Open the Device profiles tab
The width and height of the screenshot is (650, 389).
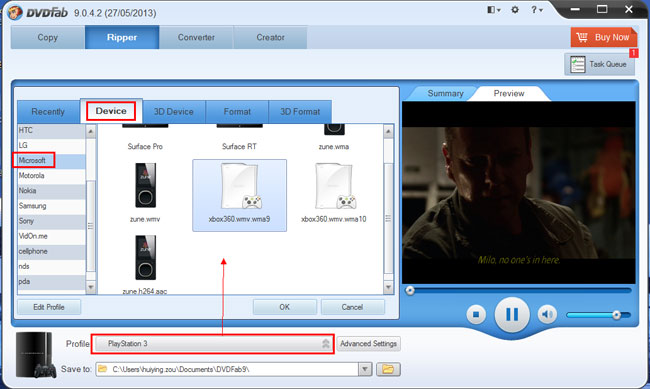tap(111, 111)
